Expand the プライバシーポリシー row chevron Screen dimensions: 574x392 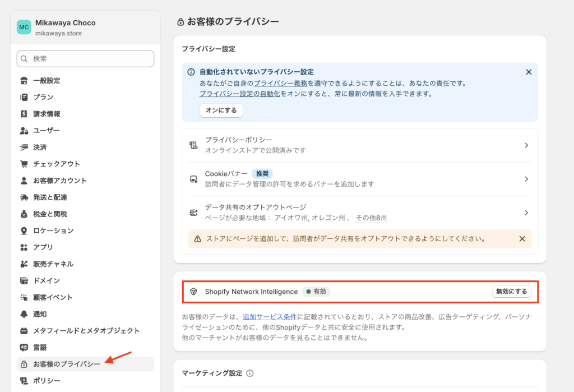click(526, 145)
